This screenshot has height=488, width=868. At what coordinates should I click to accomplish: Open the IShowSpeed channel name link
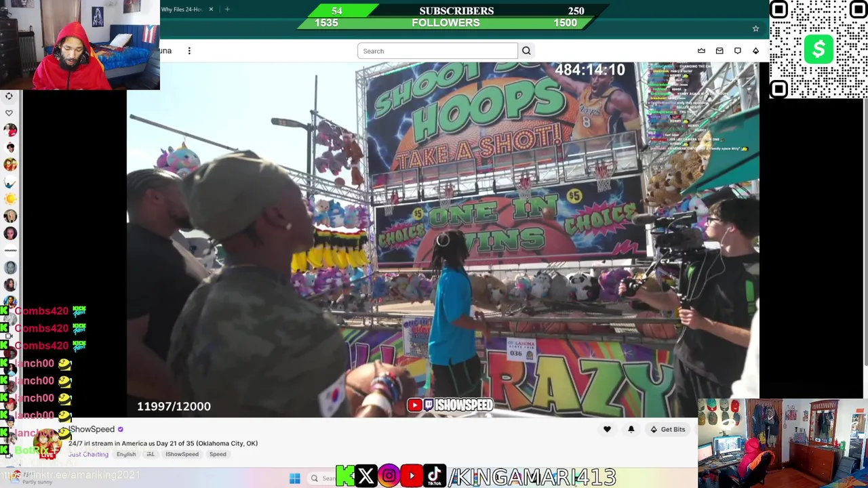(92, 429)
